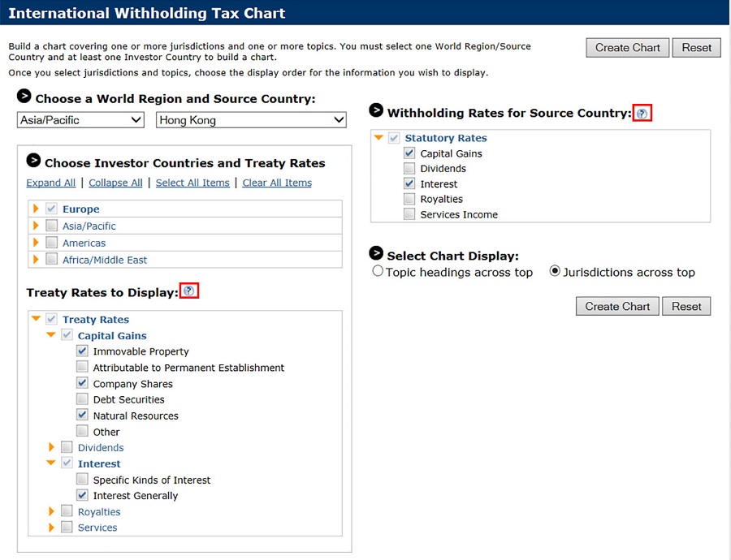Image resolution: width=731 pixels, height=560 pixels.
Task: Click arrow icon beside Select Chart Display
Action: click(376, 254)
